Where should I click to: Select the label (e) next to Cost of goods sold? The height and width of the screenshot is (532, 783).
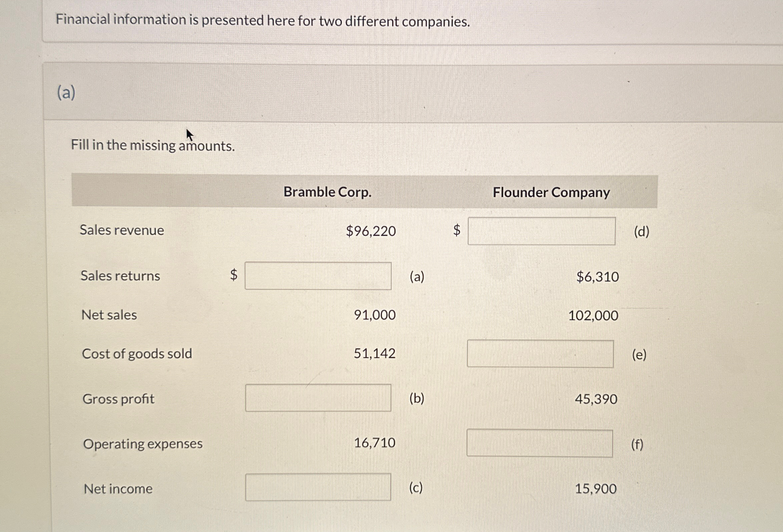(x=639, y=355)
